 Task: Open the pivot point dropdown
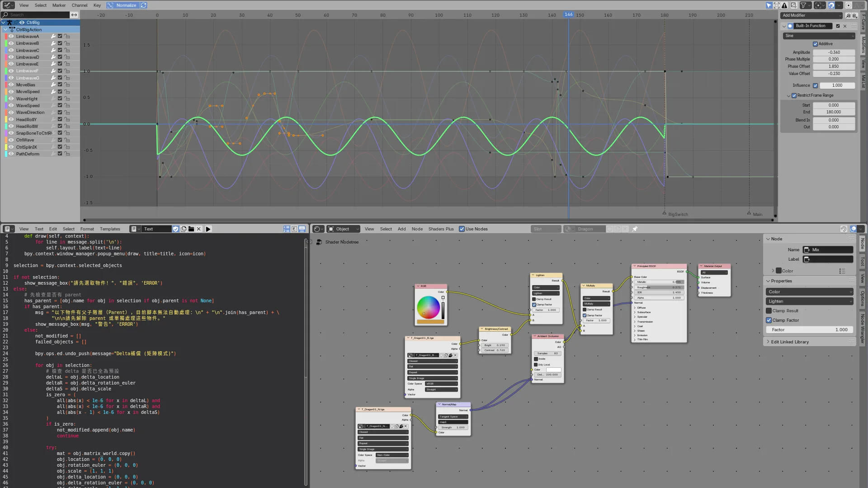820,5
